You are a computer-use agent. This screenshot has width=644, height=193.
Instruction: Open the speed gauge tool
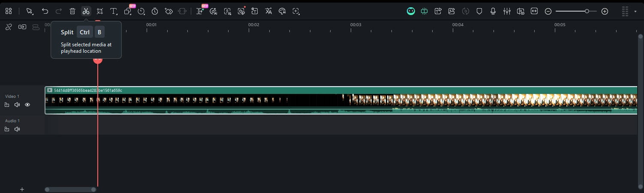(141, 12)
